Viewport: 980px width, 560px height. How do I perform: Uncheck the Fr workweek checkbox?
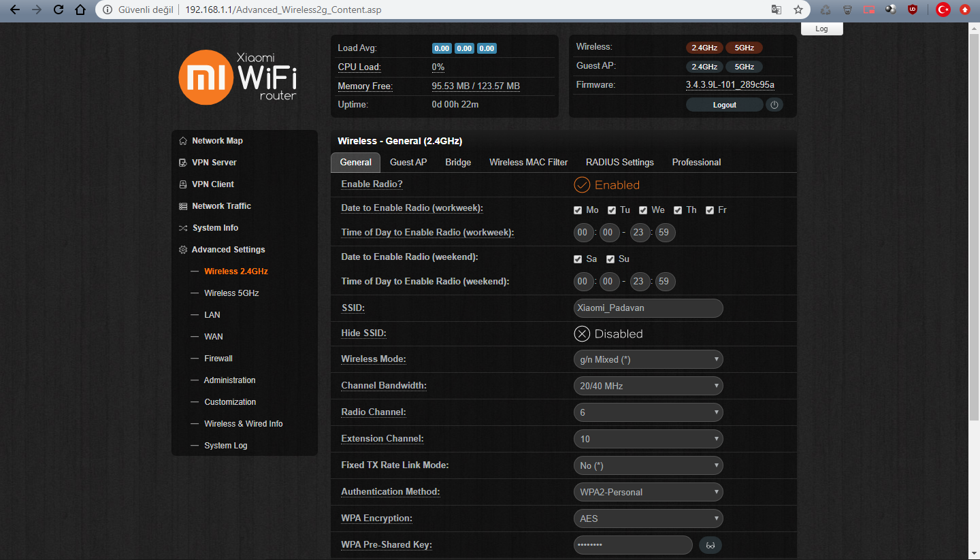[710, 210]
